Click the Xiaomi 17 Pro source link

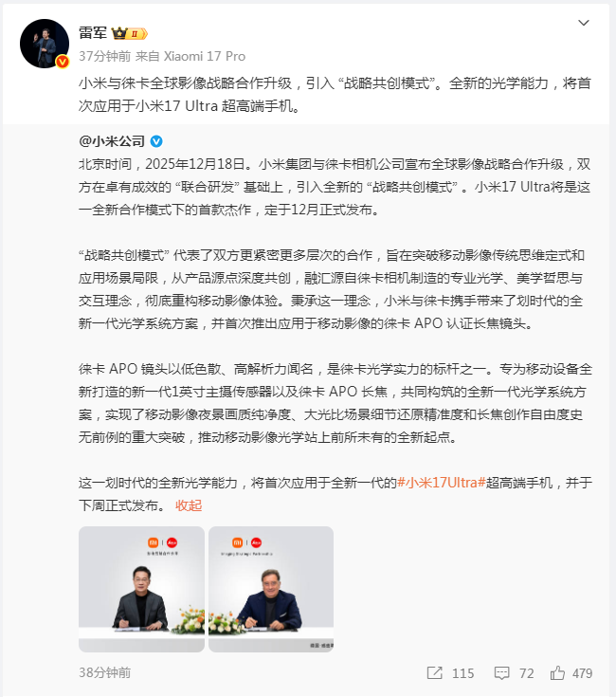pyautogui.click(x=205, y=57)
